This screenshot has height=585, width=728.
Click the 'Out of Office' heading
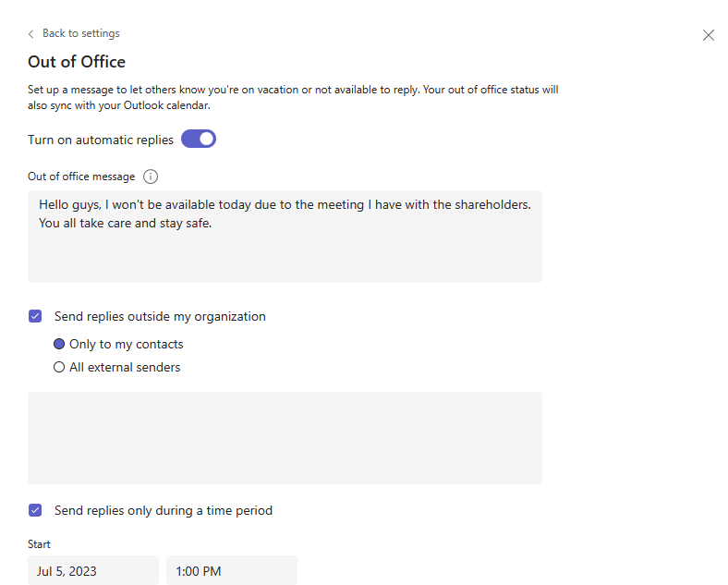coord(77,62)
